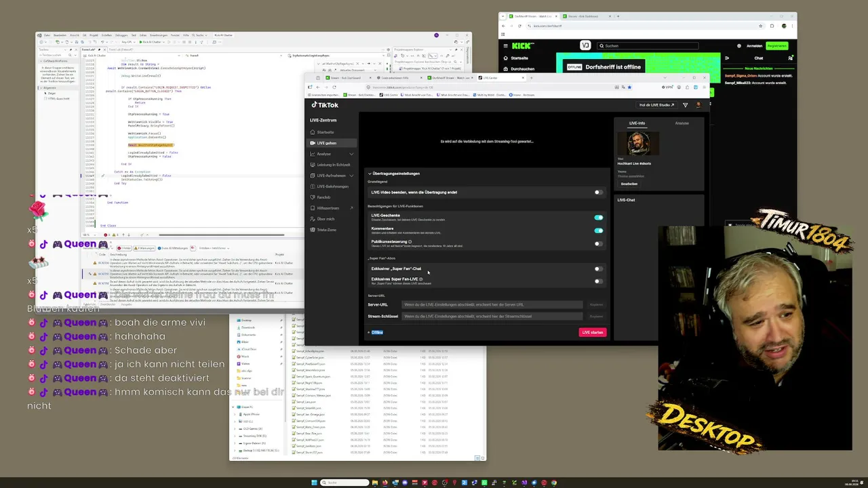Reload the TikTok LIVE Center page
Screen dimensions: 868x488
tap(334, 87)
